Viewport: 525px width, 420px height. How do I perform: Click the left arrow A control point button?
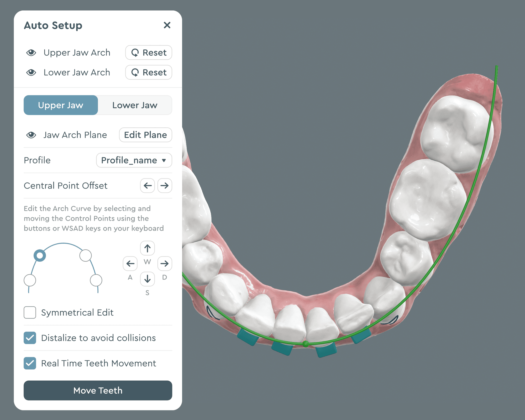pos(130,263)
